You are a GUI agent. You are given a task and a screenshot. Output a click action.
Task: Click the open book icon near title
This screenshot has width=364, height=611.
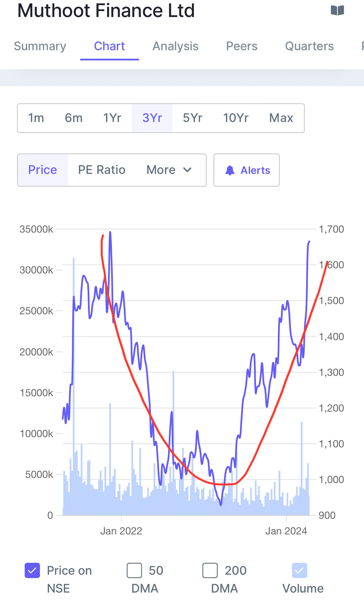click(337, 11)
